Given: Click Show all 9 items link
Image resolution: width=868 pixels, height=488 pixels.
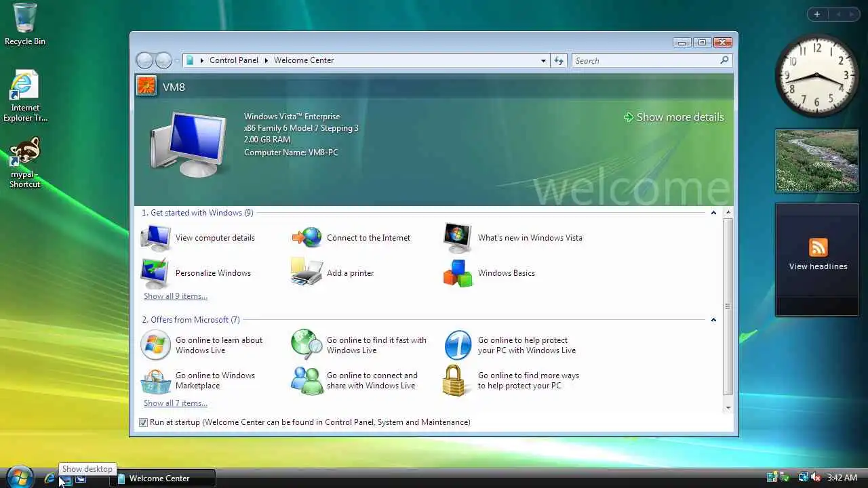Looking at the screenshot, I should [x=176, y=296].
